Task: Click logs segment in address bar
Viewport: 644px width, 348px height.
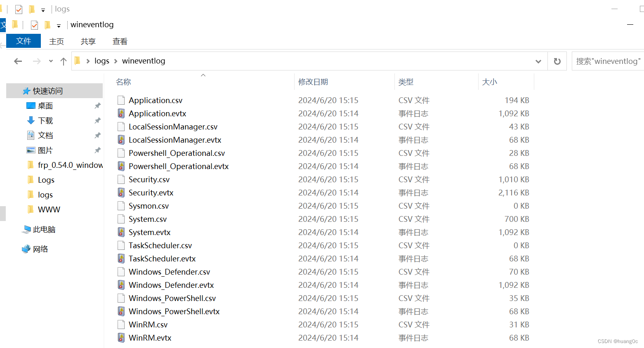Action: tap(102, 61)
